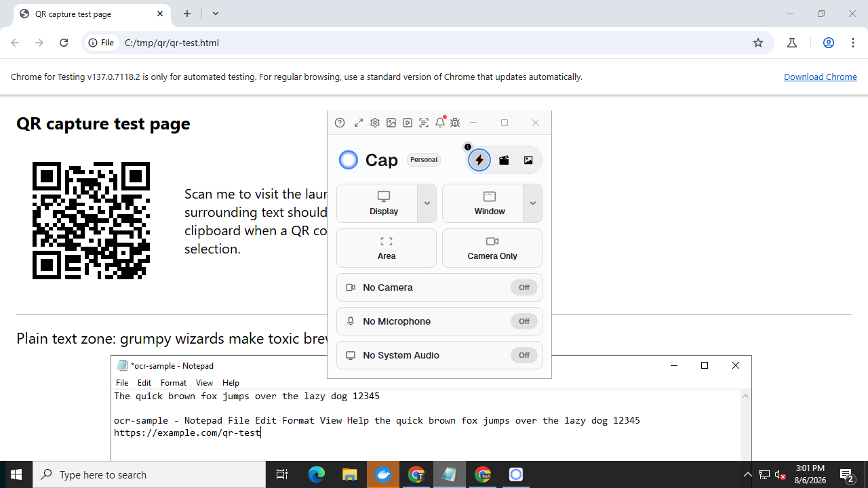This screenshot has width=868, height=488.
Task: Open the No Camera selector
Action: [x=439, y=287]
